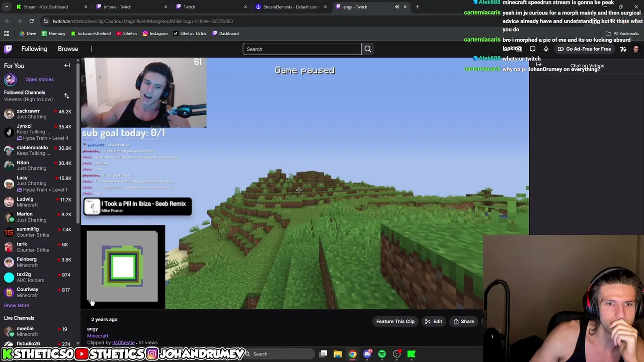Open Discord from the taskbar
Viewport: 644px width, 362px height.
pyautogui.click(x=367, y=354)
